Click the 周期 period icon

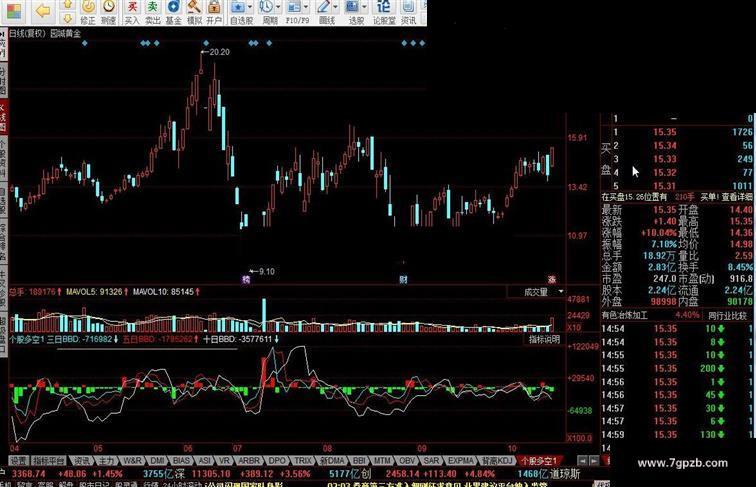coord(267,13)
